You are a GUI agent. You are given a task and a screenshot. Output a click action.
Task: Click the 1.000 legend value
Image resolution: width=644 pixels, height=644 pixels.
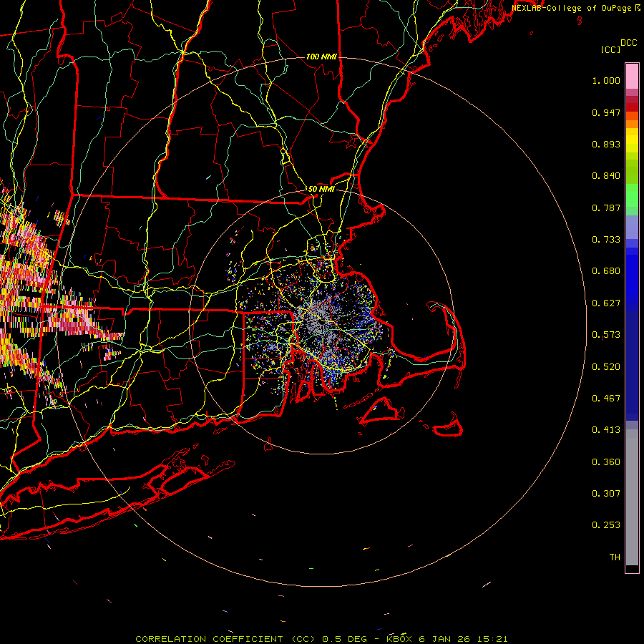click(606, 80)
